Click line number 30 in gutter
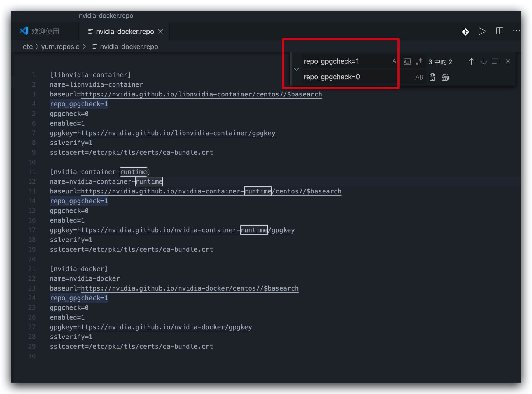 click(32, 356)
